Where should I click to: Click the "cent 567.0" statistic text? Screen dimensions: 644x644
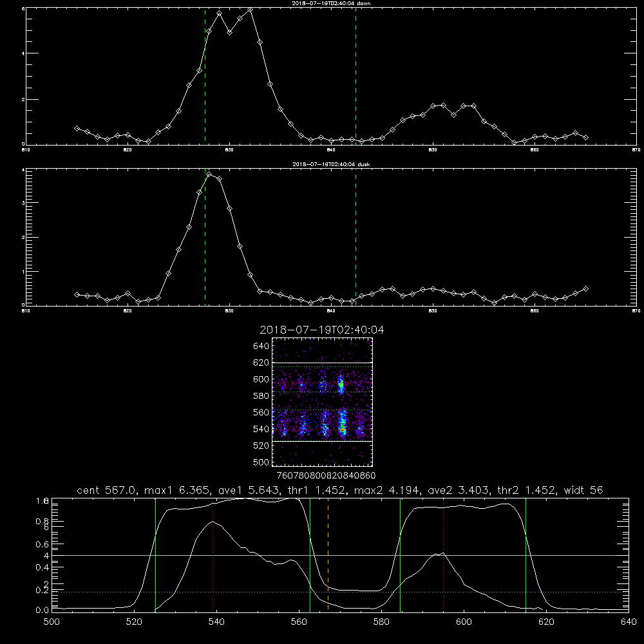tap(106, 490)
